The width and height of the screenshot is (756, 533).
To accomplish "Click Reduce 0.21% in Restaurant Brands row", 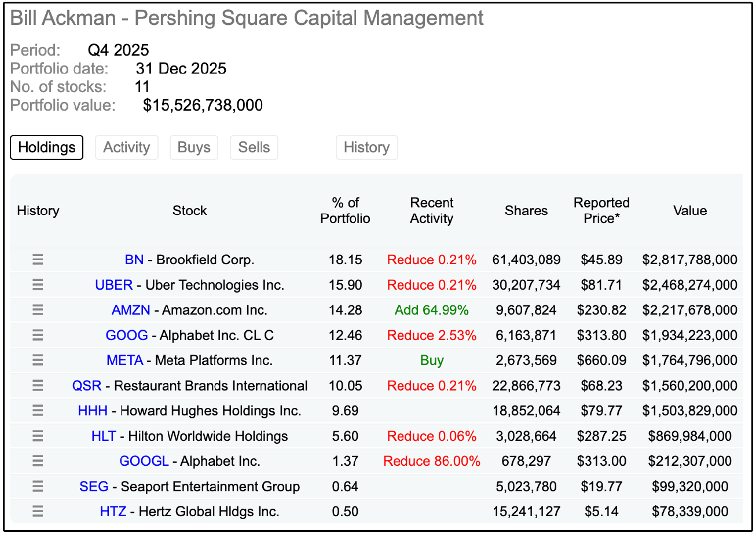I will 432,386.
